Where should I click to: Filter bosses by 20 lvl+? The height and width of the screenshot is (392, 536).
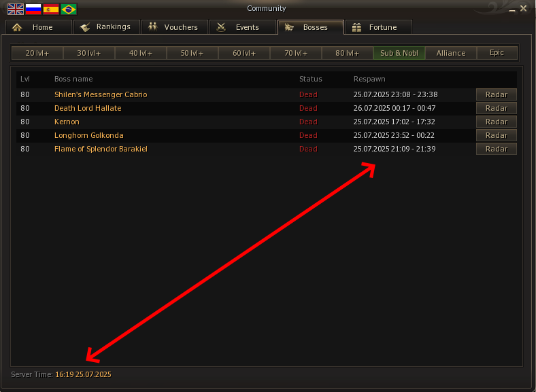click(37, 53)
